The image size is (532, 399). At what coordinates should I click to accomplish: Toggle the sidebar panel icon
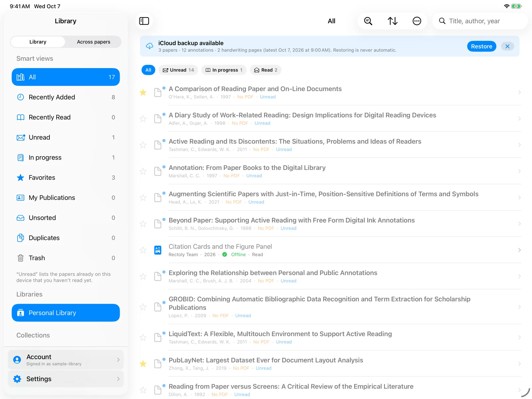pyautogui.click(x=144, y=21)
